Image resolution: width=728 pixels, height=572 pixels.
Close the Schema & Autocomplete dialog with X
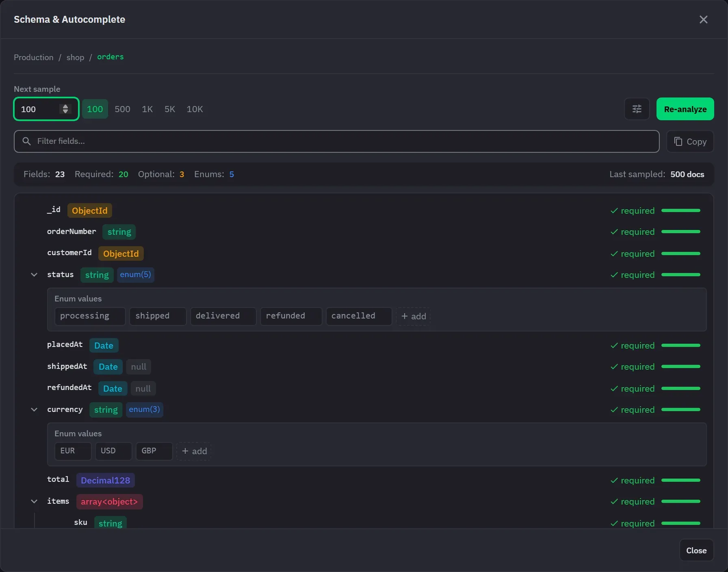pos(703,19)
